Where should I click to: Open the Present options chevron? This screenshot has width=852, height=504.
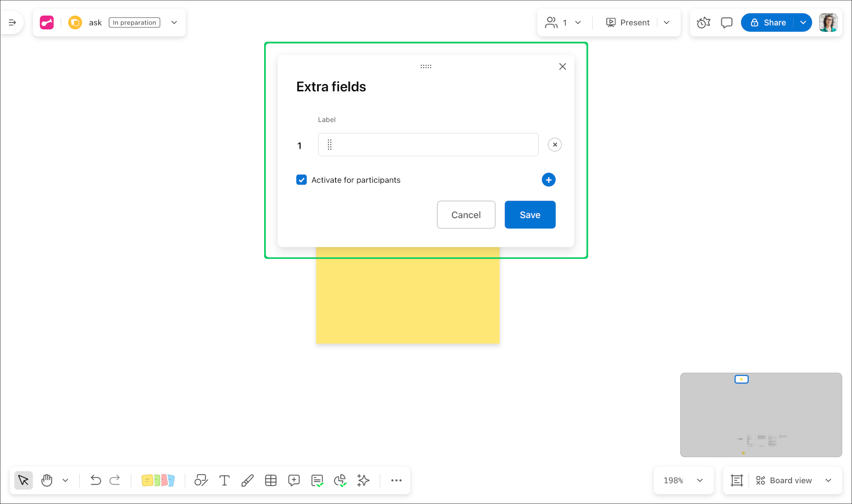[666, 23]
